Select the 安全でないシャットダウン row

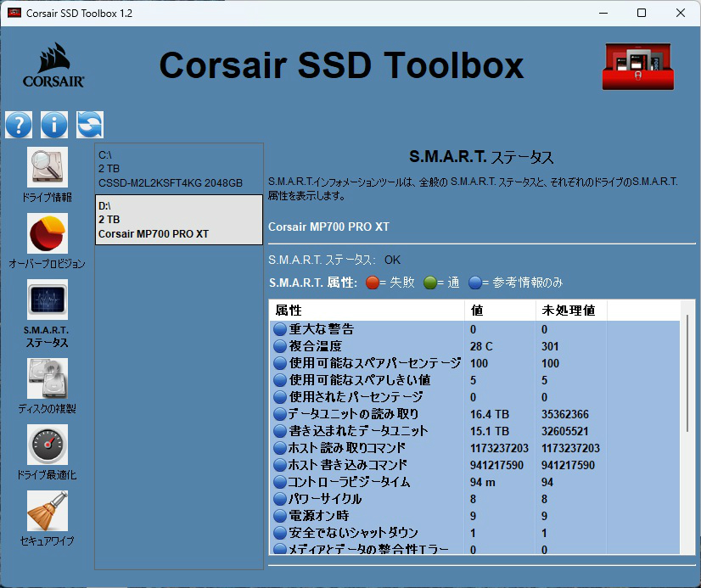(367, 533)
